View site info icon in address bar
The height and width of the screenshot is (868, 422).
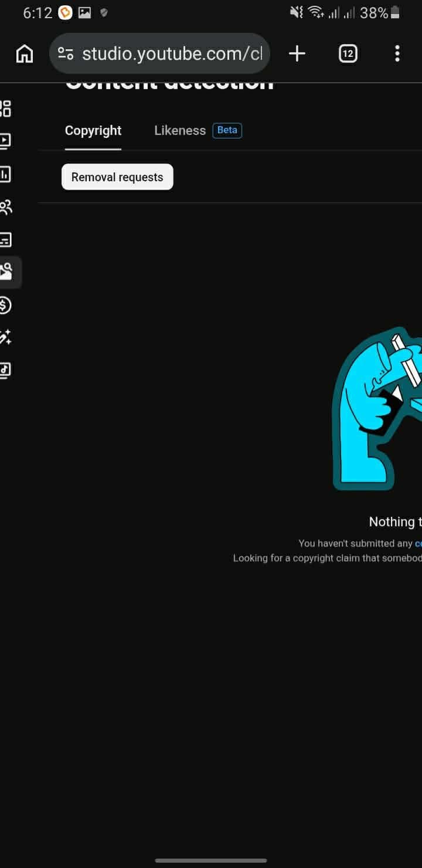point(66,54)
